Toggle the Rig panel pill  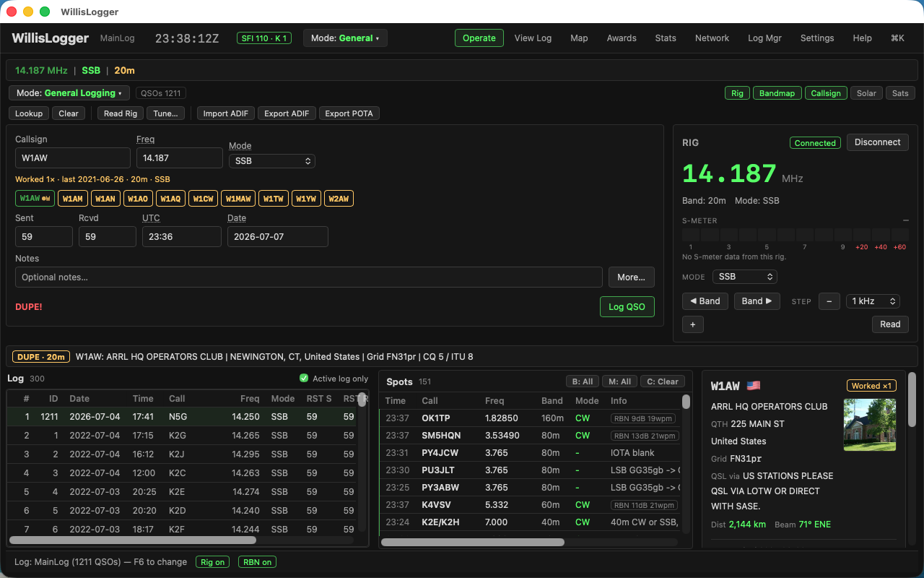tap(737, 93)
